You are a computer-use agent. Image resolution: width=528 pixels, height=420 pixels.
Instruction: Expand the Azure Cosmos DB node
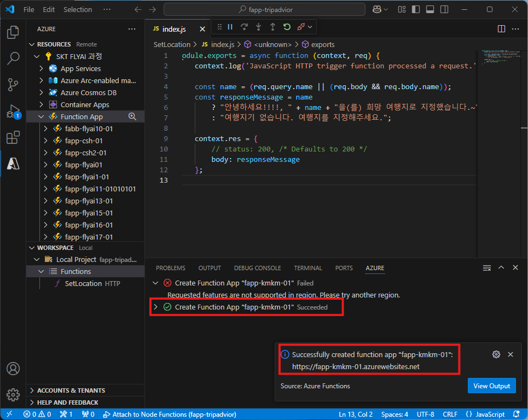[x=41, y=92]
